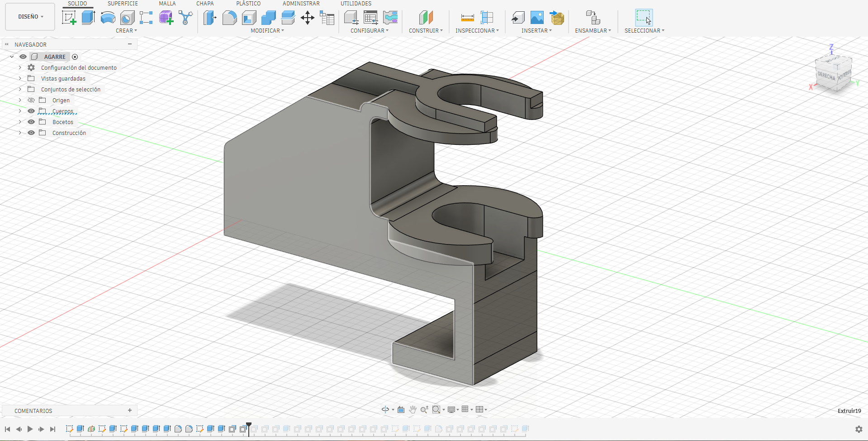Show the hidden Origen folder
This screenshot has height=441, width=868.
click(x=31, y=100)
